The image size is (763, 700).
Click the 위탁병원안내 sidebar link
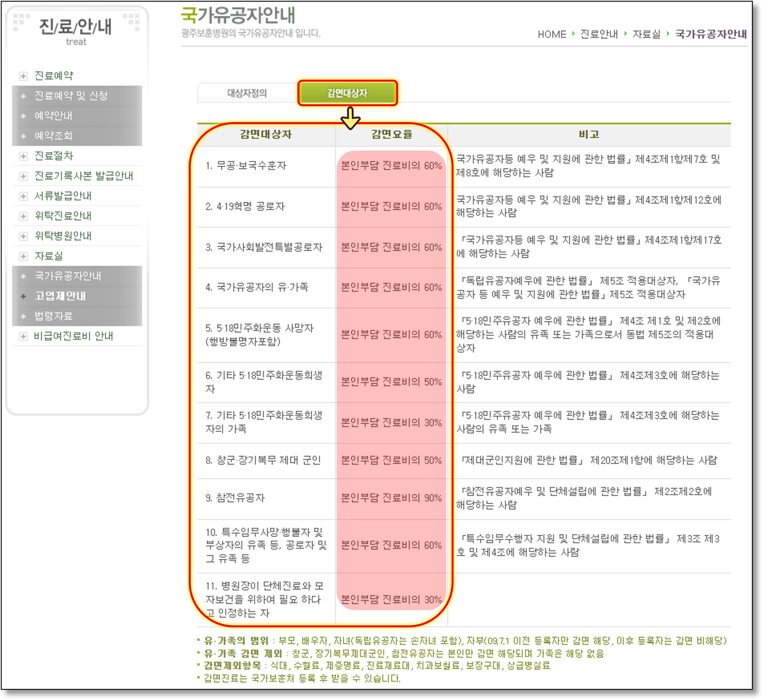pos(63,236)
